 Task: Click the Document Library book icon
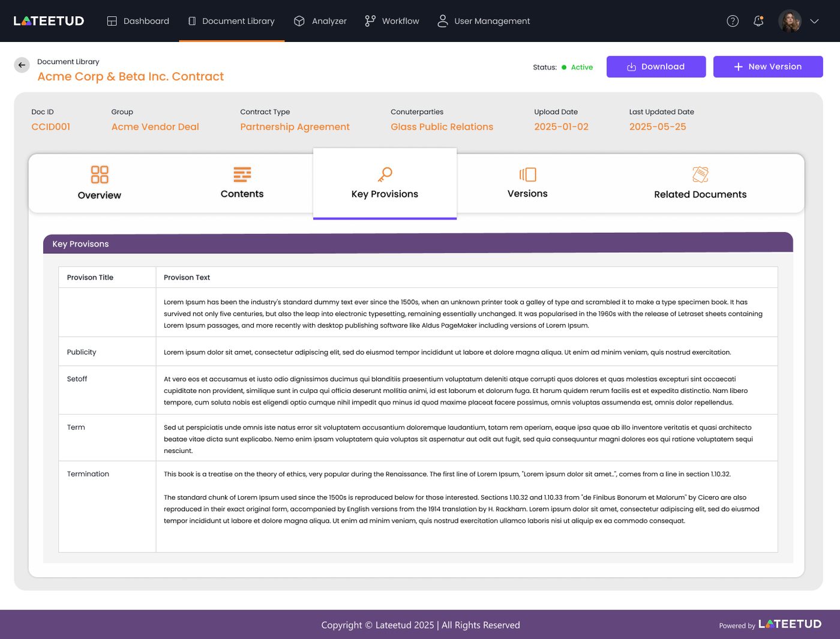coord(192,21)
